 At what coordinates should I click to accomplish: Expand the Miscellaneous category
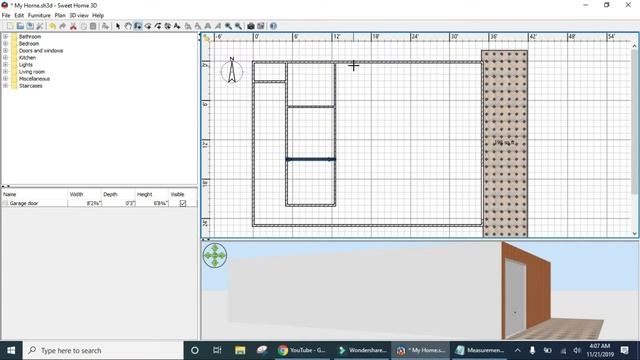tap(5, 79)
